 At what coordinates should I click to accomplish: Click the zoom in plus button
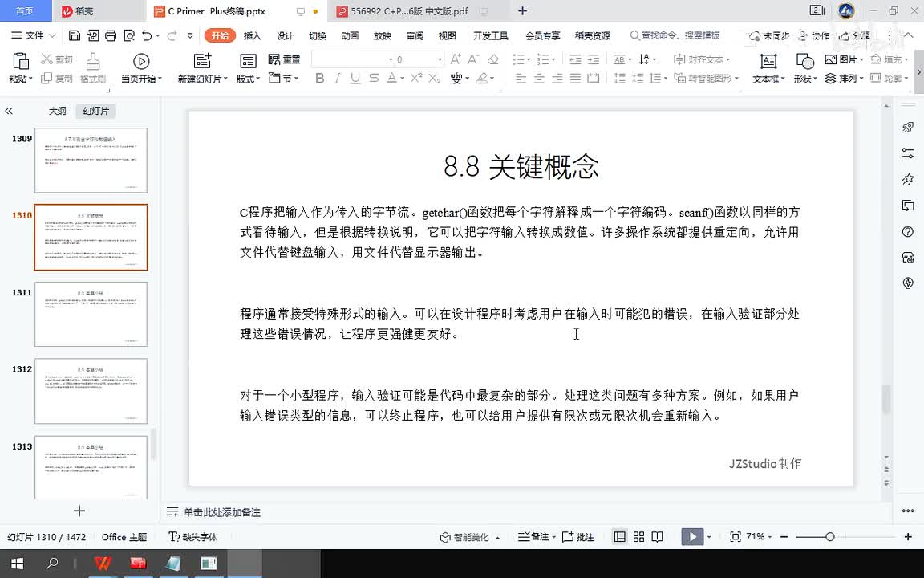(x=908, y=537)
